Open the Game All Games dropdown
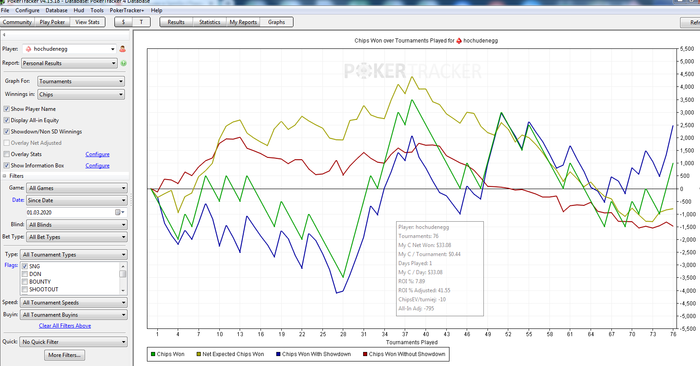 77,188
